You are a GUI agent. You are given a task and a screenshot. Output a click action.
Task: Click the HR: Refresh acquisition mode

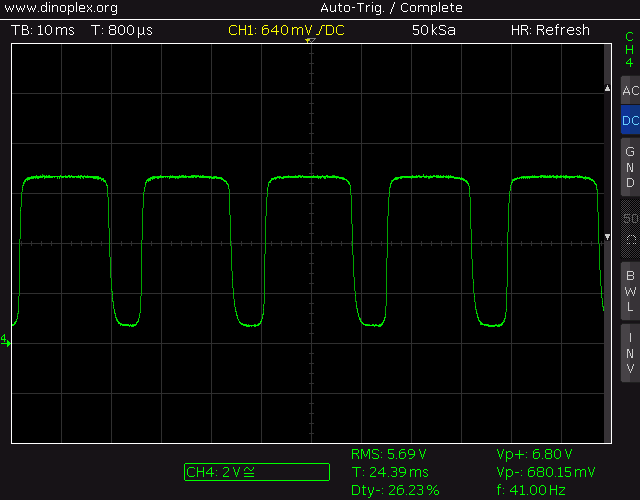coord(550,30)
